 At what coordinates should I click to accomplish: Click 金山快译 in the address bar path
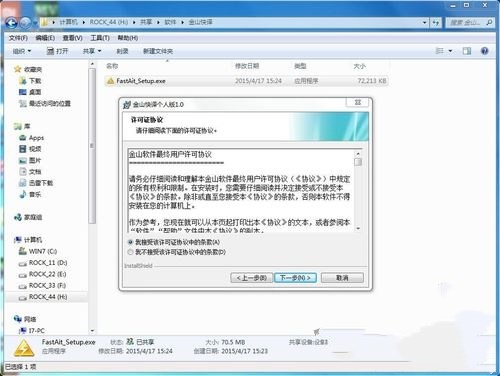(200, 22)
